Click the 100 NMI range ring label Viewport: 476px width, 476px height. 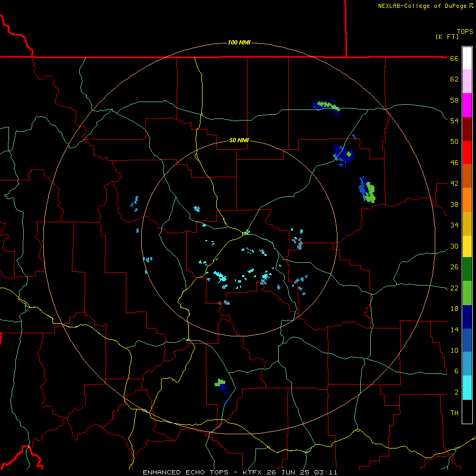(x=239, y=42)
